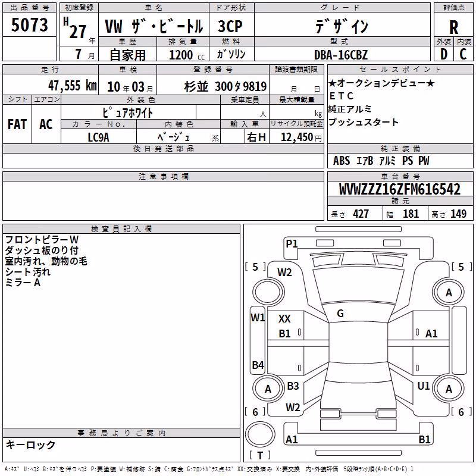The image size is (476, 476).
Task: Click the air conditioner value AC
Action: [46, 124]
